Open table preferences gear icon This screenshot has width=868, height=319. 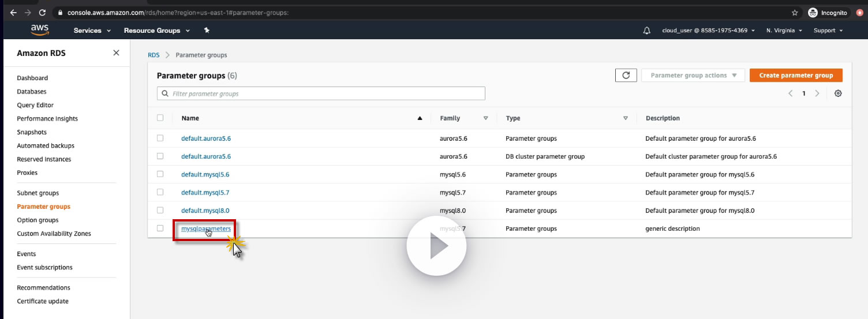pyautogui.click(x=838, y=93)
